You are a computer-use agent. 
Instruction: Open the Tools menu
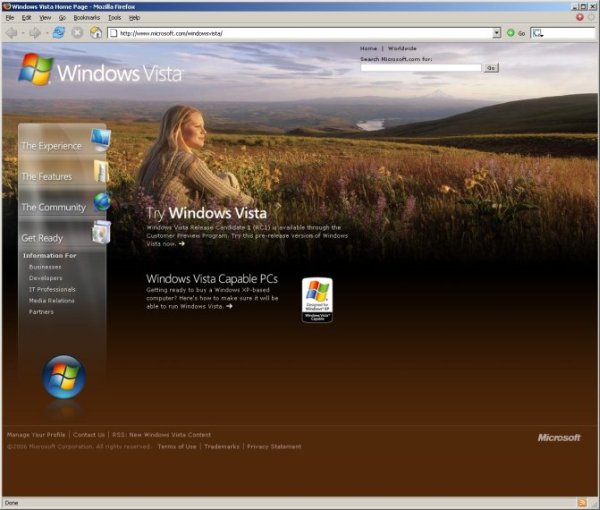click(114, 18)
